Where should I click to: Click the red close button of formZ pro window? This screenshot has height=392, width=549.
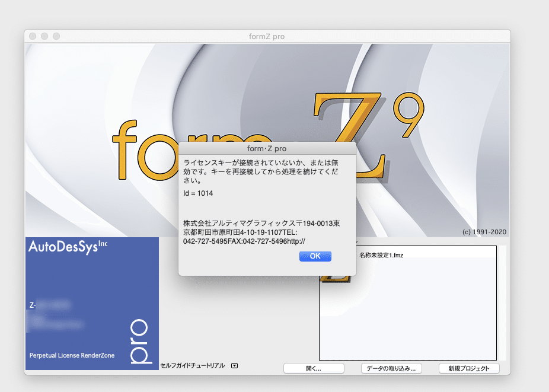(33, 36)
